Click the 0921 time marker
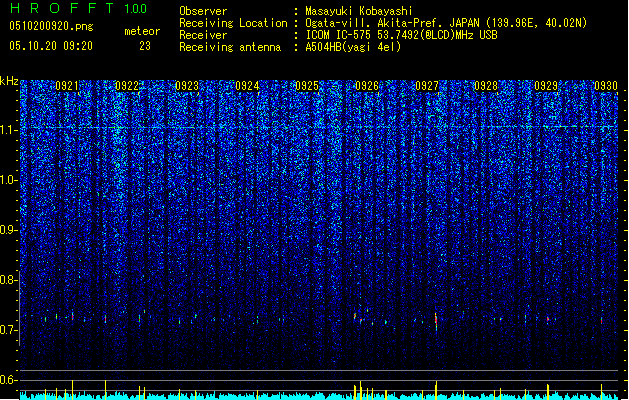 pyautogui.click(x=67, y=86)
